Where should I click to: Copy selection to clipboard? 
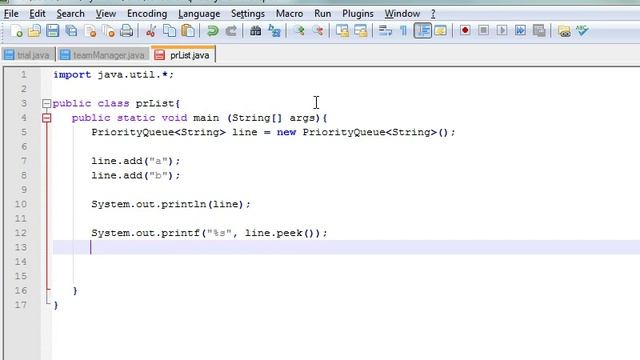[x=169, y=31]
